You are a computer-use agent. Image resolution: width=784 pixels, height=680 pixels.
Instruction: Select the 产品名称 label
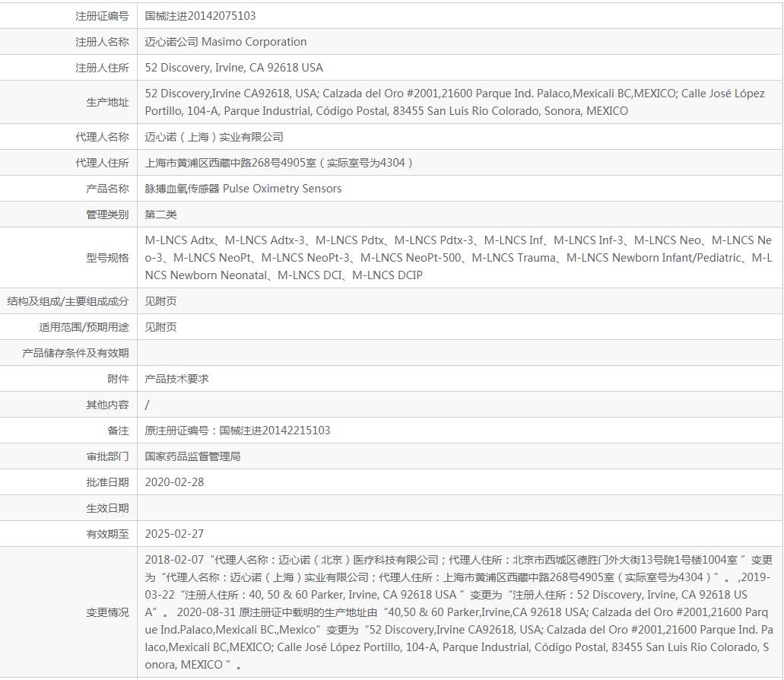107,189
